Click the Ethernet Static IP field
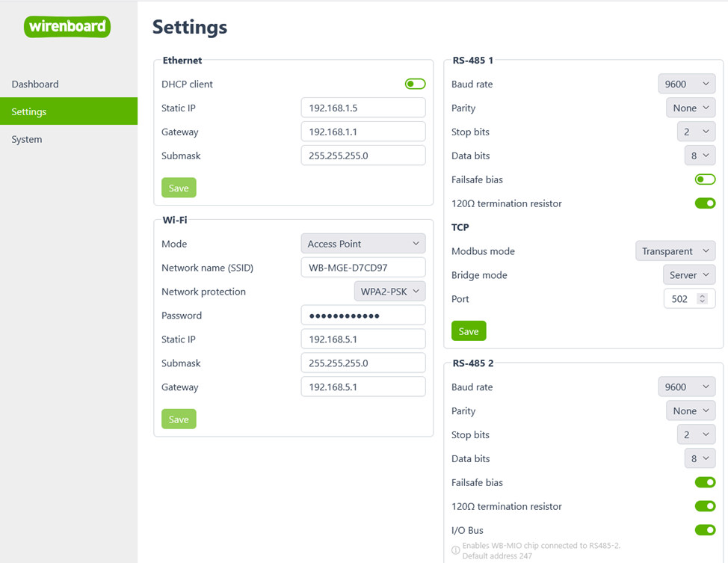728x563 pixels. pyautogui.click(x=363, y=108)
